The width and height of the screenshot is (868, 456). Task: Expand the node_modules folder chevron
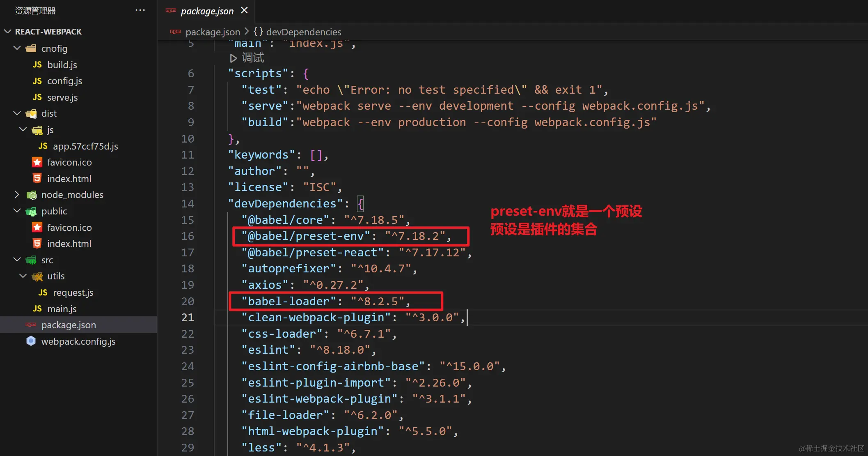tap(17, 195)
